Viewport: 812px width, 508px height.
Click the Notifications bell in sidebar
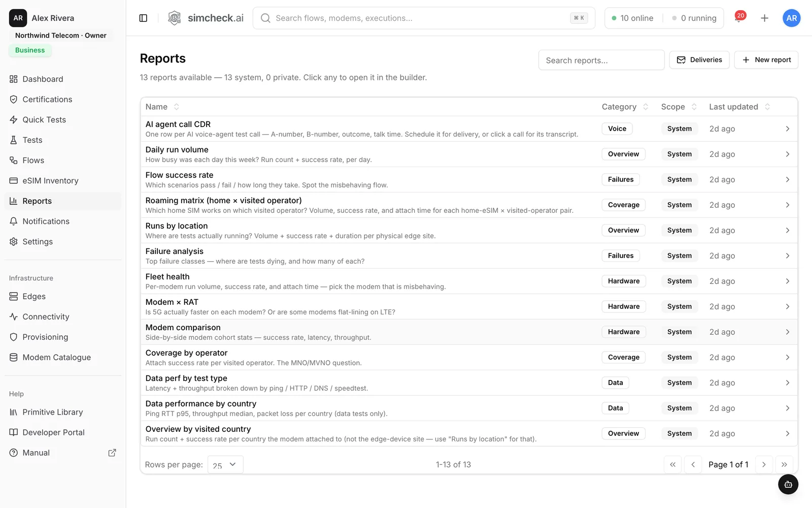click(14, 221)
